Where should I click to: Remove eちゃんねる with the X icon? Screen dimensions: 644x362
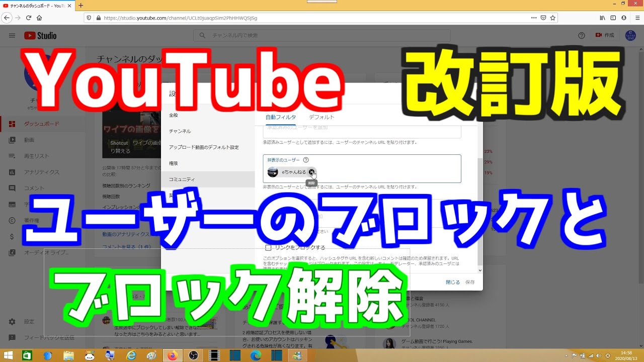coord(312,172)
